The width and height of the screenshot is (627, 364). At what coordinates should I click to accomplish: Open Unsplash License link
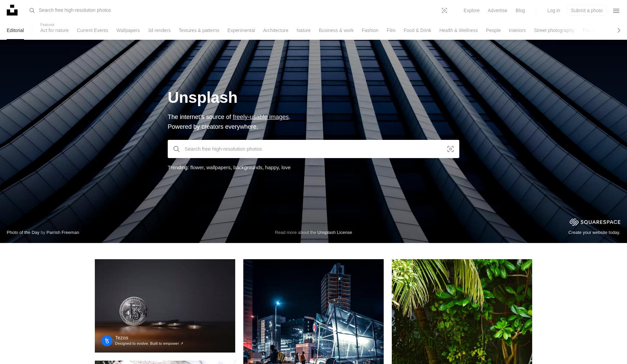[x=334, y=232]
